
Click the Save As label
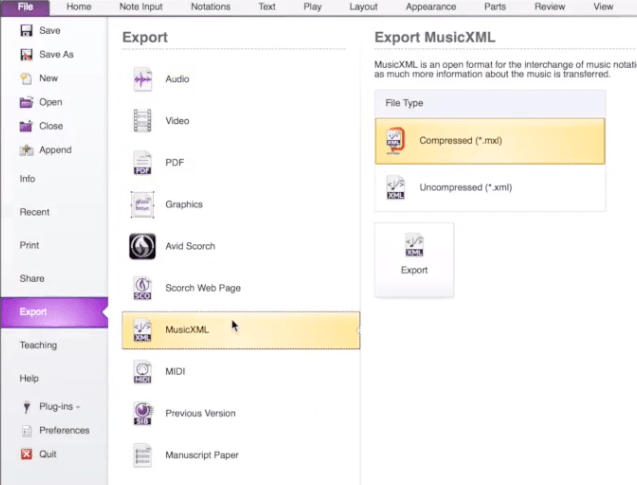tap(56, 54)
